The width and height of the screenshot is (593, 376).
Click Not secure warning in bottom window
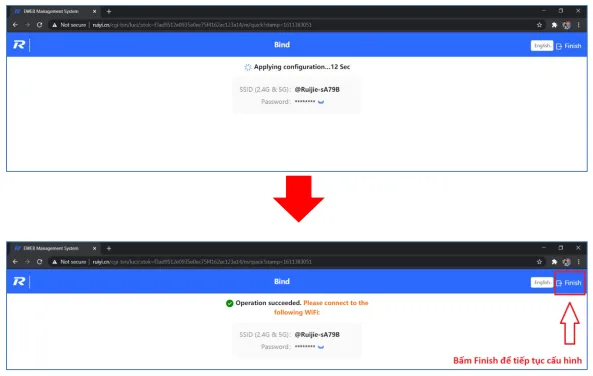coord(69,262)
